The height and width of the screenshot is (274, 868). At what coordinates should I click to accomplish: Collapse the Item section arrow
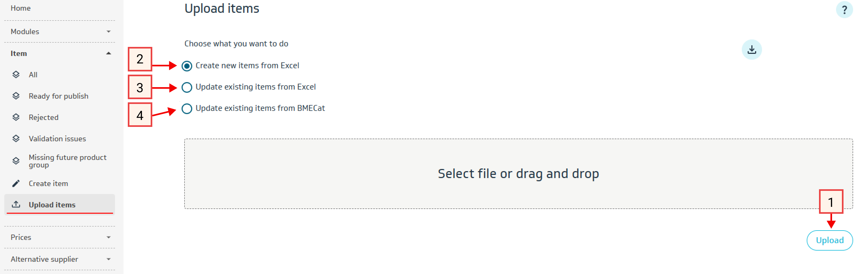[108, 53]
